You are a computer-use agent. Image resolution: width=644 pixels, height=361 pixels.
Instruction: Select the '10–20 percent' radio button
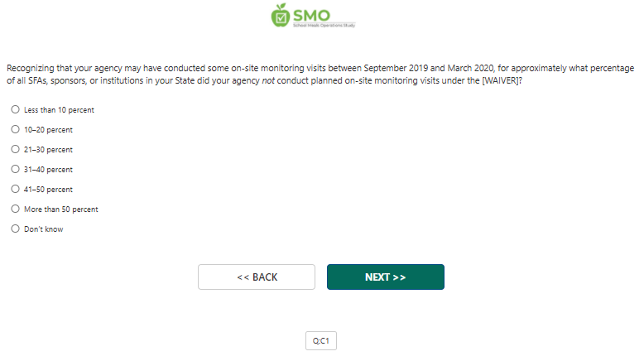pos(15,129)
